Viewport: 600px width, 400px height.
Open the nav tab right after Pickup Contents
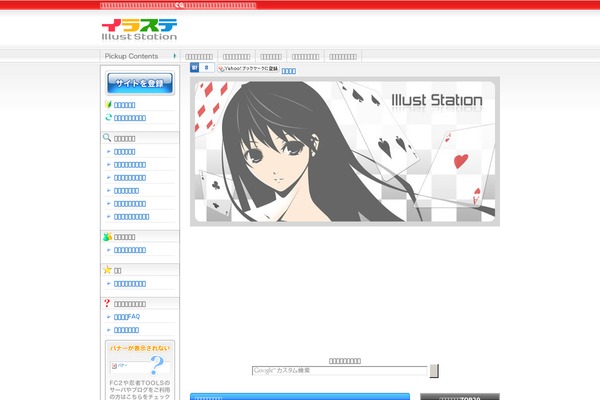tap(199, 57)
